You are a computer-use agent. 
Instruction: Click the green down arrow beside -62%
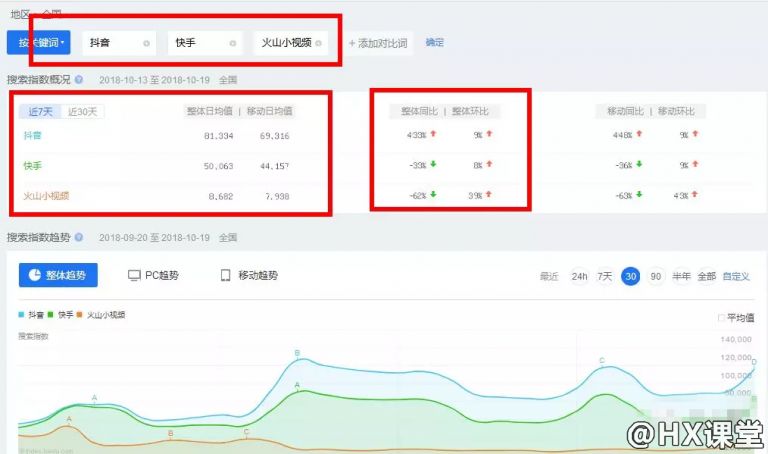[x=433, y=194]
